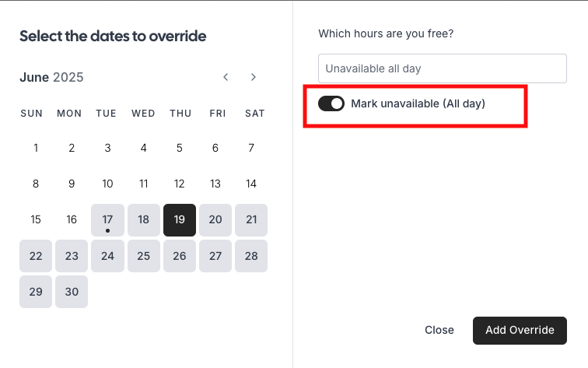Screen dimensions: 588x368
Task: Select Sunday June 22
Action: tap(36, 256)
